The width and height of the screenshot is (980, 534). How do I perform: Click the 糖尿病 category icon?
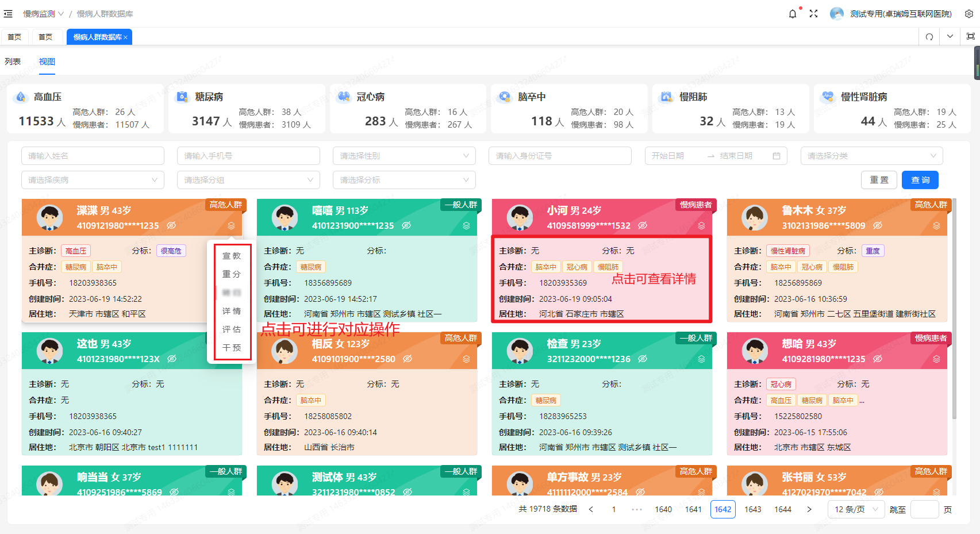coord(182,97)
